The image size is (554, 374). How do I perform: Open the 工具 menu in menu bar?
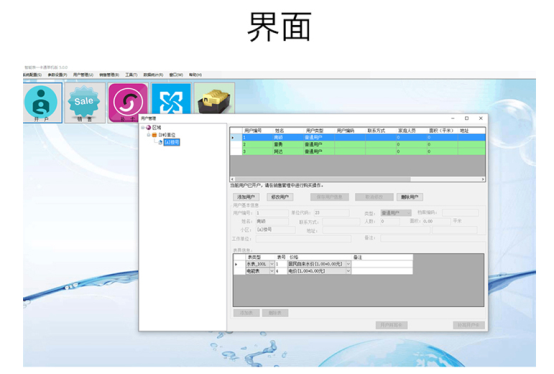(131, 75)
